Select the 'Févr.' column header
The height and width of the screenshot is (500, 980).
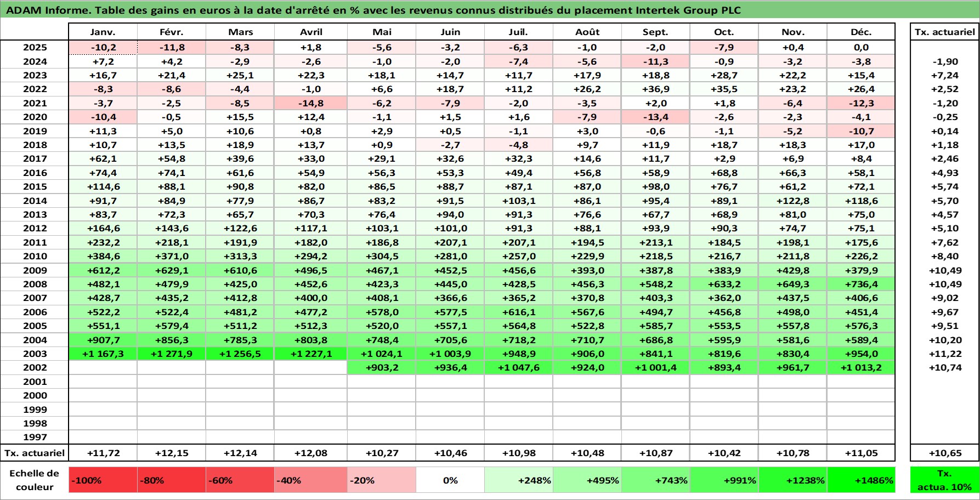tap(171, 32)
